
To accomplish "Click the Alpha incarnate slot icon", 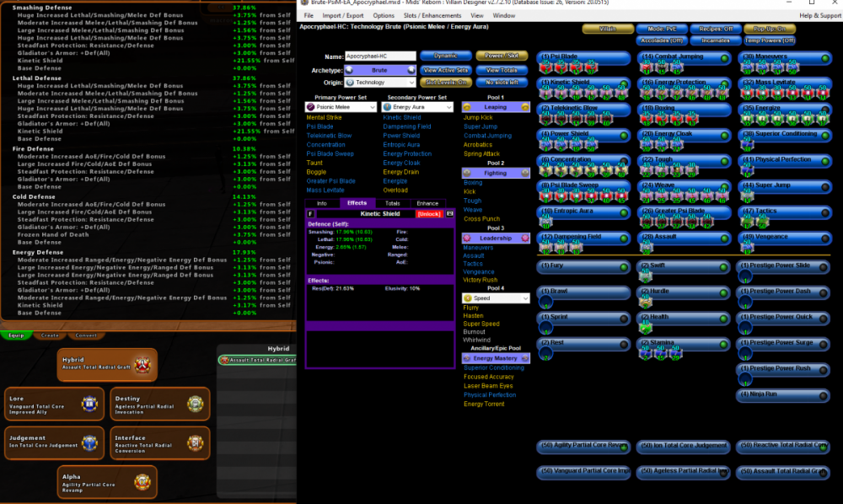I will tap(145, 481).
